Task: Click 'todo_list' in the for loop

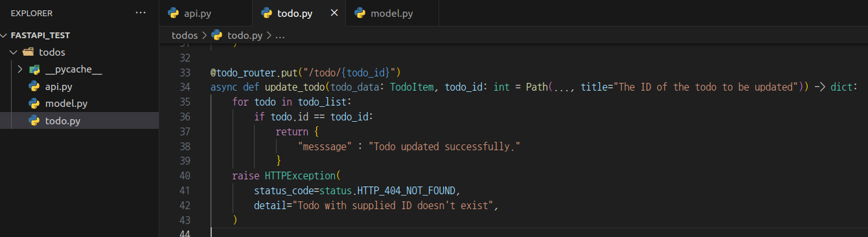Action: click(x=323, y=102)
